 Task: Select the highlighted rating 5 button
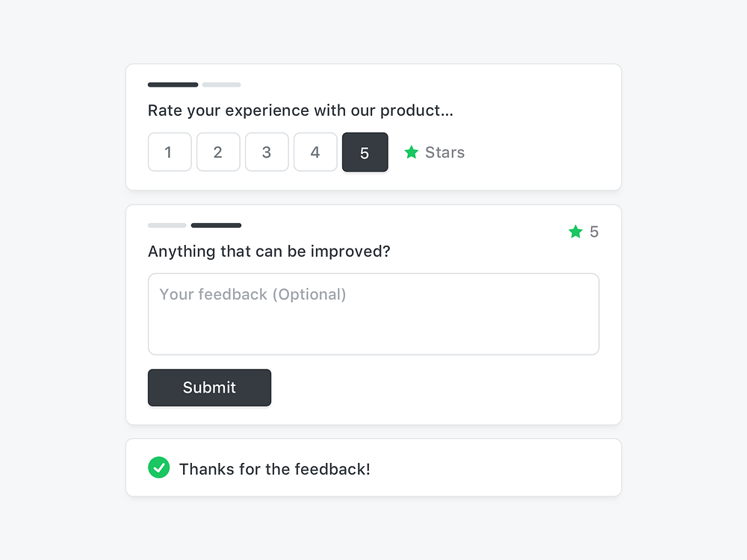tap(365, 152)
